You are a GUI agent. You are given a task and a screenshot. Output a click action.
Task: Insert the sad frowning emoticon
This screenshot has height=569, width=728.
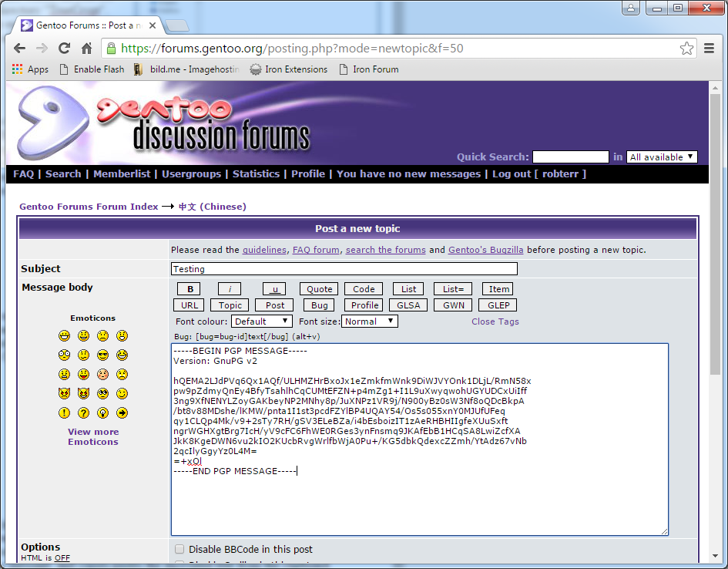click(x=102, y=335)
